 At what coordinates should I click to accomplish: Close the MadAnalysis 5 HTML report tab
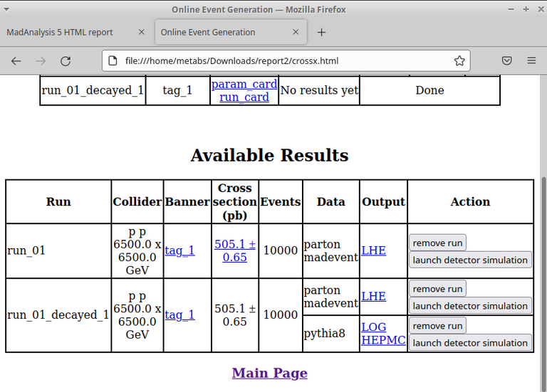141,32
